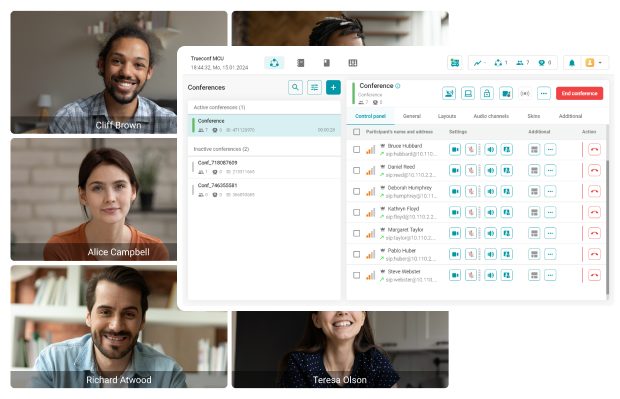Switch to the Audio channels tab
The height and width of the screenshot is (399, 620).
491,116
